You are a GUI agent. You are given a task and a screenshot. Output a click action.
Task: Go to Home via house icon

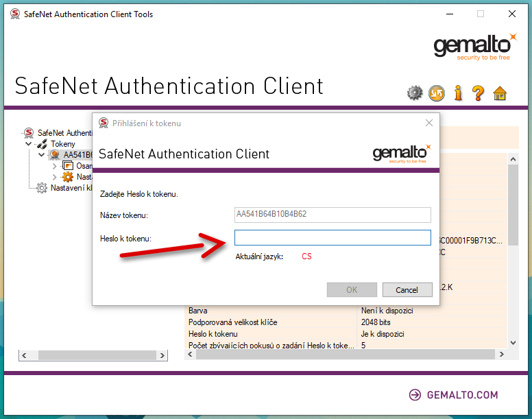500,93
